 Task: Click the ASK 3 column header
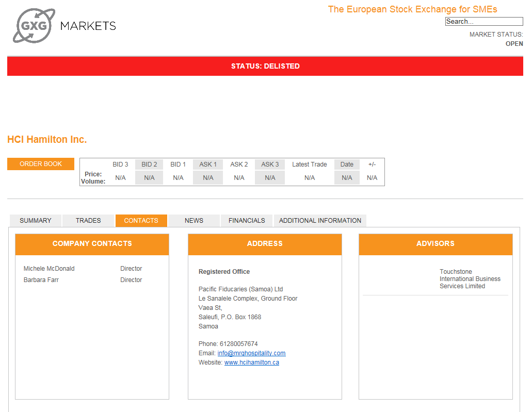coord(270,164)
